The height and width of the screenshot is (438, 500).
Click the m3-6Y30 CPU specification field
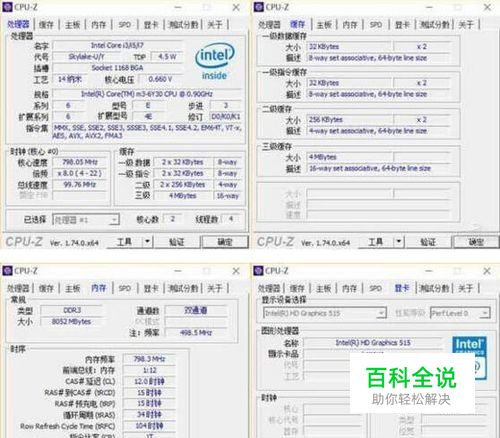click(x=147, y=94)
